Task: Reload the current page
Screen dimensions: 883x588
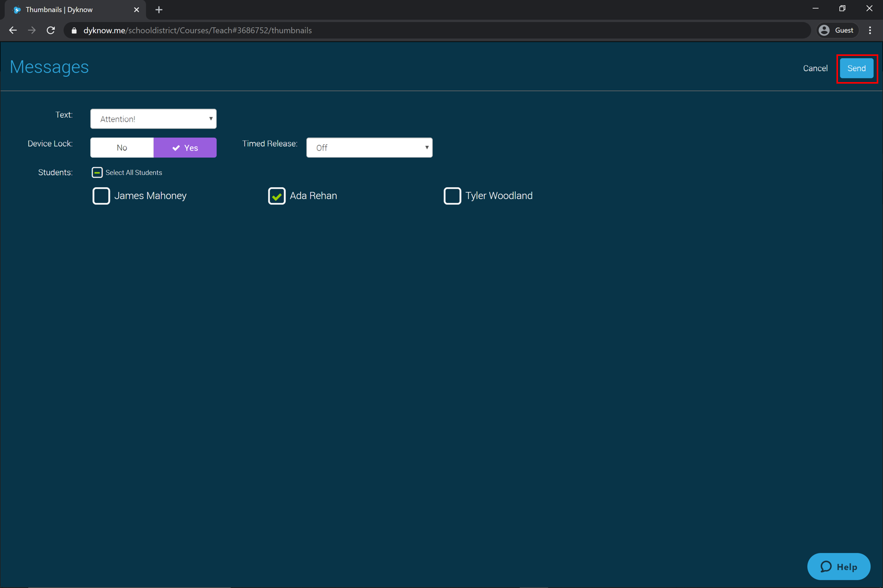Action: click(x=51, y=30)
